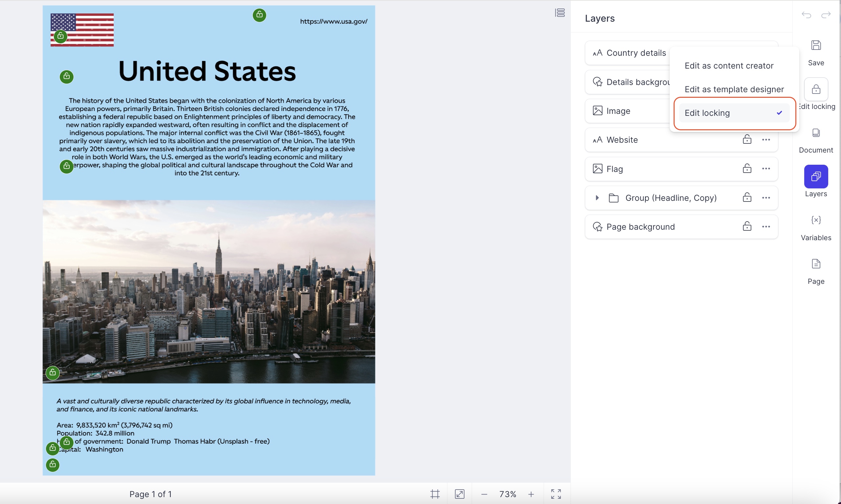Click the redo arrow icon
841x504 pixels.
(826, 15)
